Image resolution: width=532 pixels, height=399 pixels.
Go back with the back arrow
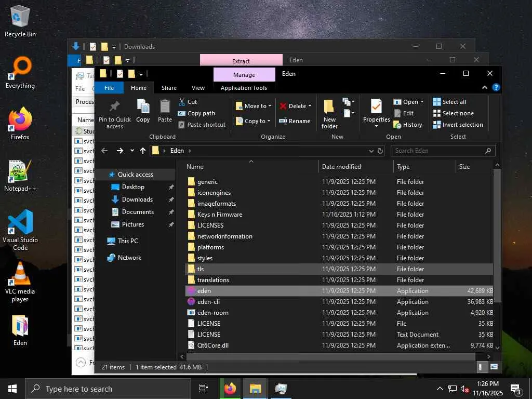[104, 151]
